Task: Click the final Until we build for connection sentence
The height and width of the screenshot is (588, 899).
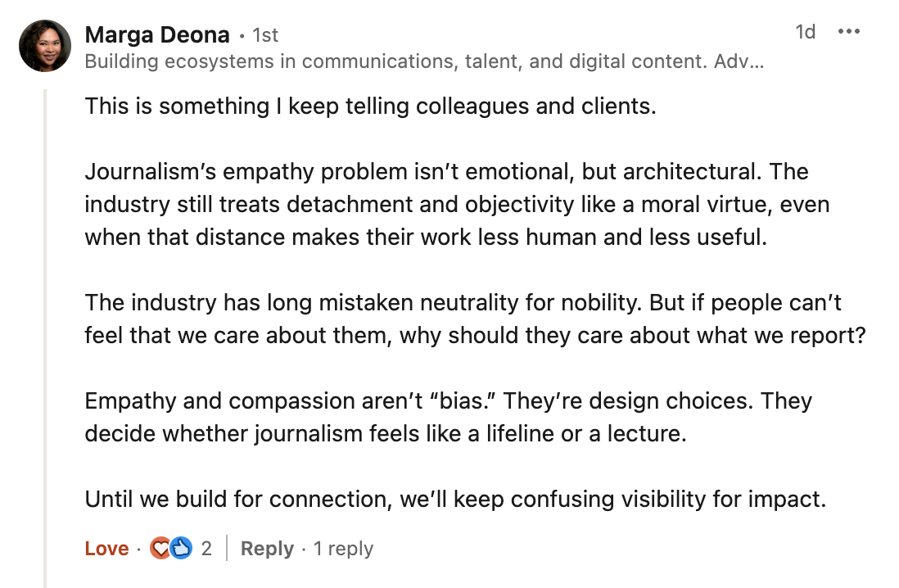Action: [455, 500]
